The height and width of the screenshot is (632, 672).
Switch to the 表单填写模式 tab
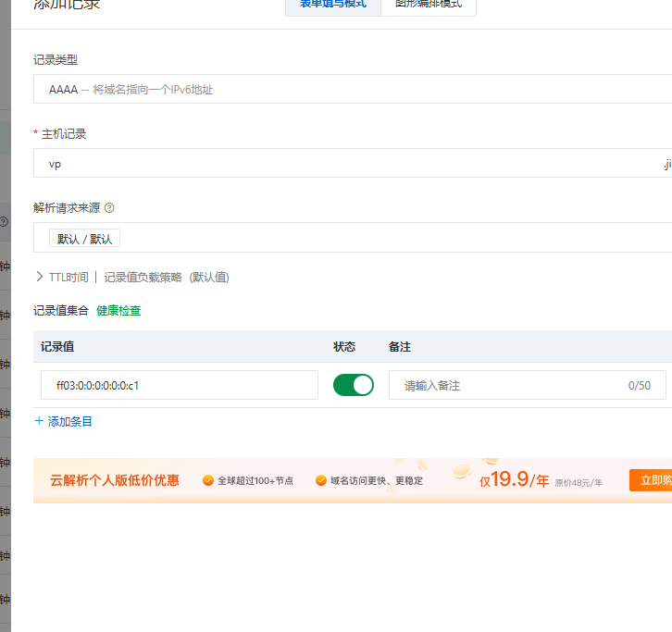[x=333, y=6]
